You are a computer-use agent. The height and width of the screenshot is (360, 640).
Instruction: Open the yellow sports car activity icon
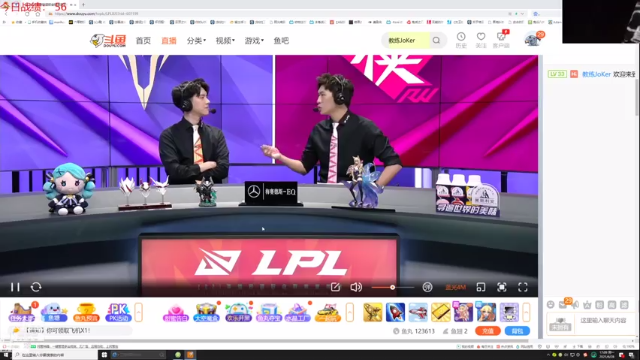tap(328, 312)
